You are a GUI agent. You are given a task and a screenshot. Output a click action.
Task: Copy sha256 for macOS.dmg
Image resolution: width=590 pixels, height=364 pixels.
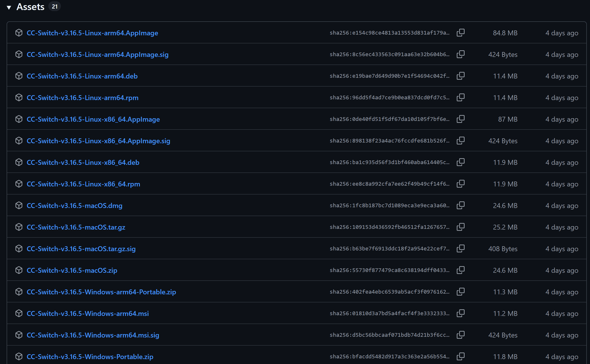pos(460,205)
